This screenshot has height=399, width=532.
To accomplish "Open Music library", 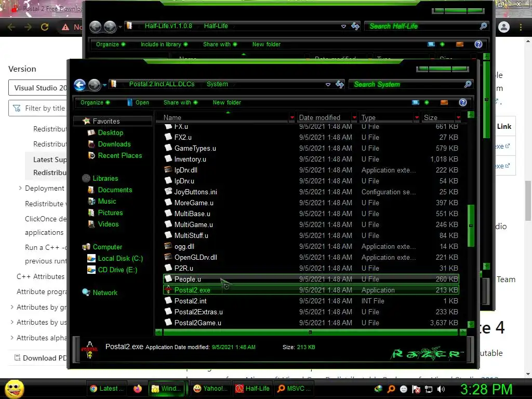I will pyautogui.click(x=107, y=202).
